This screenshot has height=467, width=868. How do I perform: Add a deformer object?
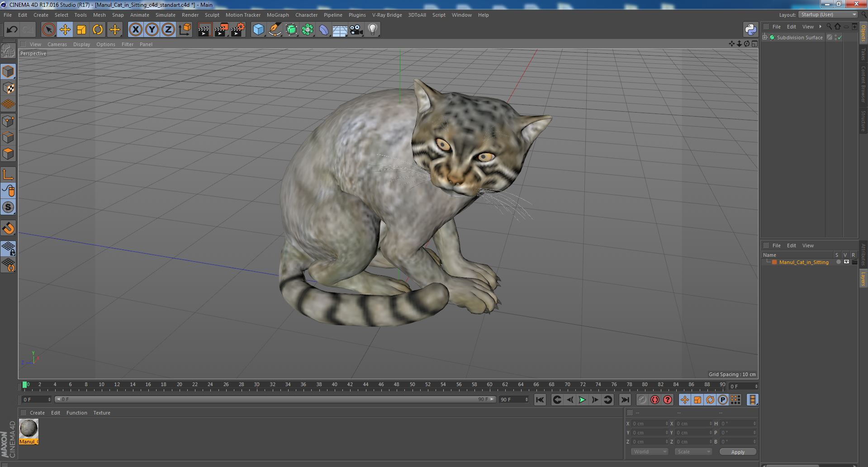click(324, 30)
